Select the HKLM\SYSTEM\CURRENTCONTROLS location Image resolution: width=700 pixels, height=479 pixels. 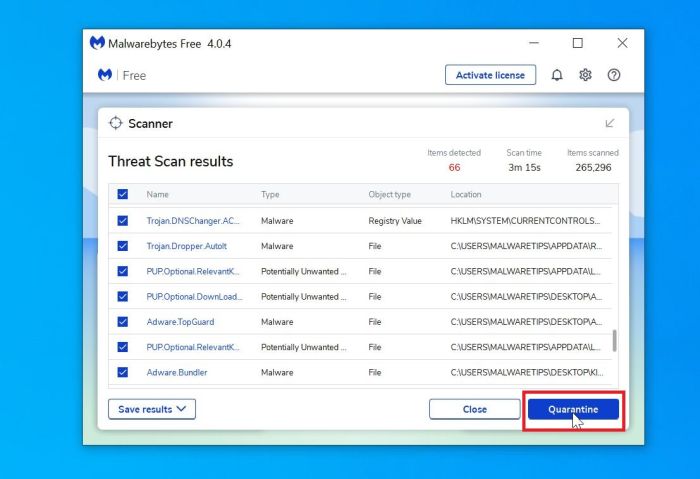coord(525,221)
